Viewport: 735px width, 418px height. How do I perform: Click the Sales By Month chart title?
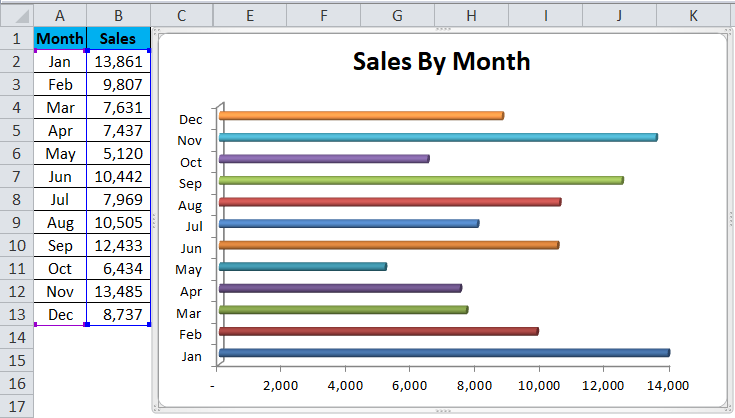441,62
